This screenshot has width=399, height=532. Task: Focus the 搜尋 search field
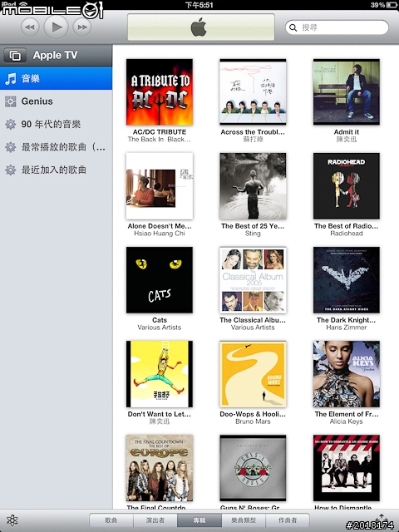tap(337, 27)
